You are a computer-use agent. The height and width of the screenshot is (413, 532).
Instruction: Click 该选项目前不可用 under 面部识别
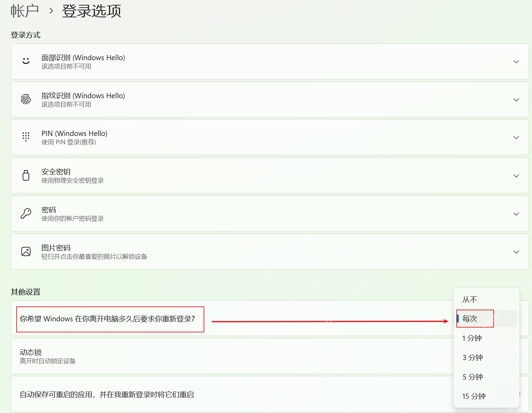click(66, 66)
